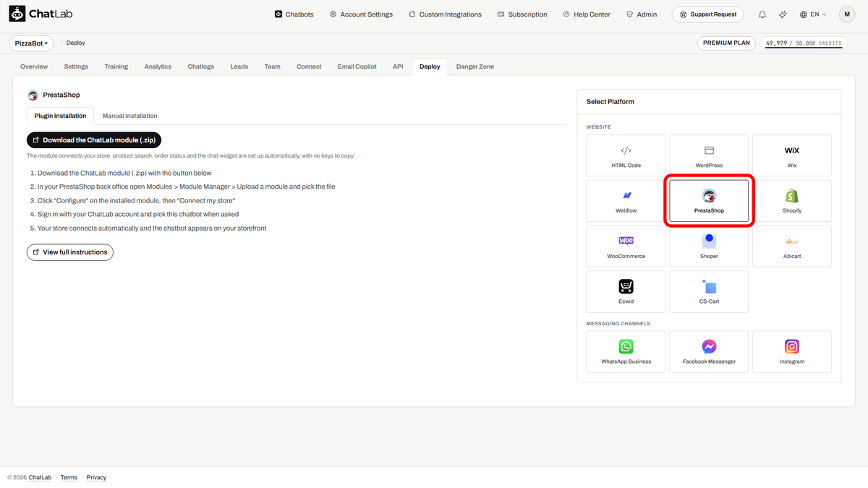This screenshot has width=868, height=488.
Task: Select the Plugin Installation tab
Action: [x=60, y=116]
